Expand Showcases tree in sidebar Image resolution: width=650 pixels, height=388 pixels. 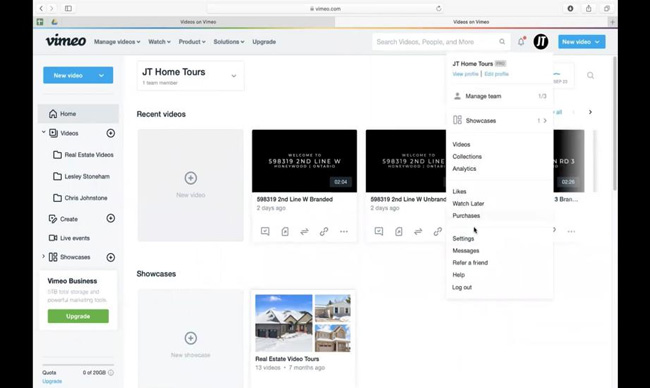pos(44,257)
